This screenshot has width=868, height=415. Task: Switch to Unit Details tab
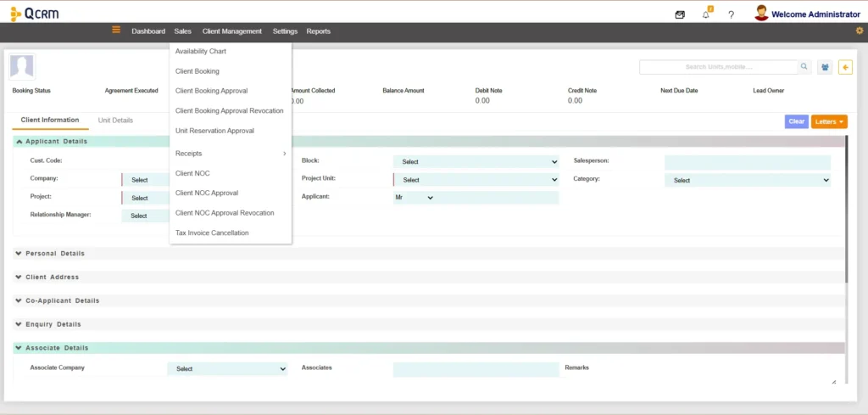115,121
